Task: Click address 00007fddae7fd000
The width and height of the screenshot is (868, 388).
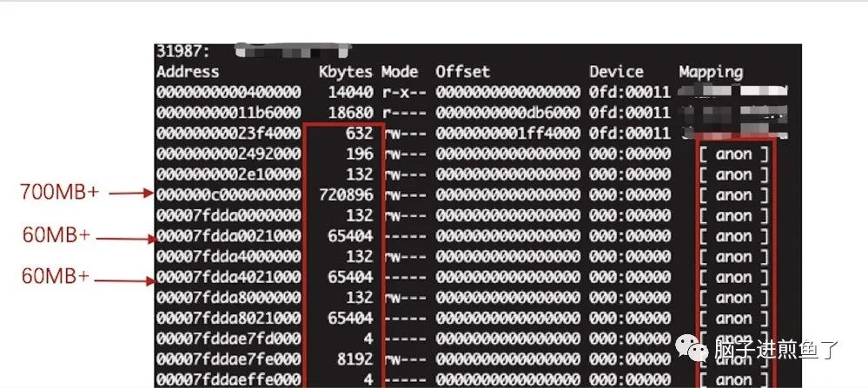Action: 229,339
